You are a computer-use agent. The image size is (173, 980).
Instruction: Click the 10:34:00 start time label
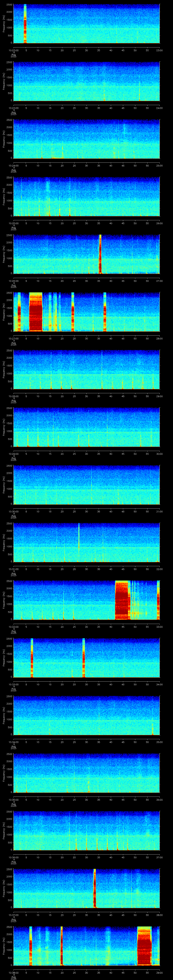click(x=13, y=742)
